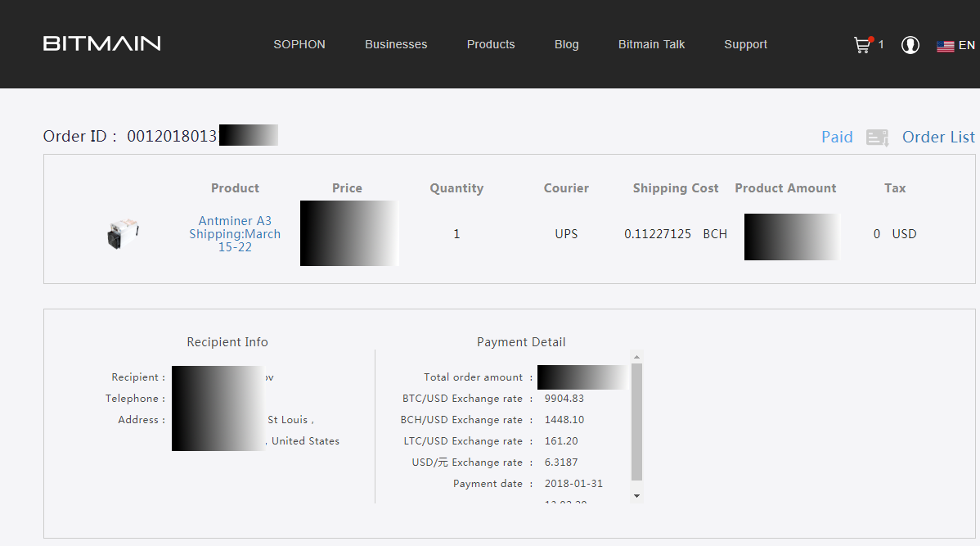This screenshot has width=980, height=546.
Task: Open the Support menu
Action: click(745, 44)
